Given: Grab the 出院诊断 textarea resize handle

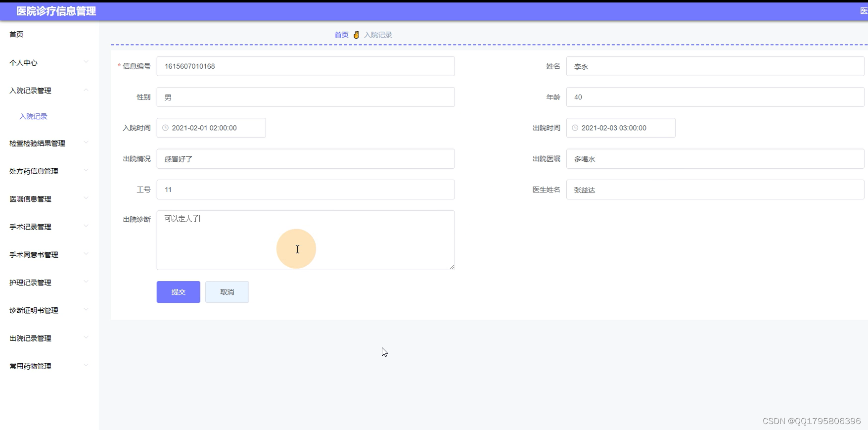Looking at the screenshot, I should (452, 267).
